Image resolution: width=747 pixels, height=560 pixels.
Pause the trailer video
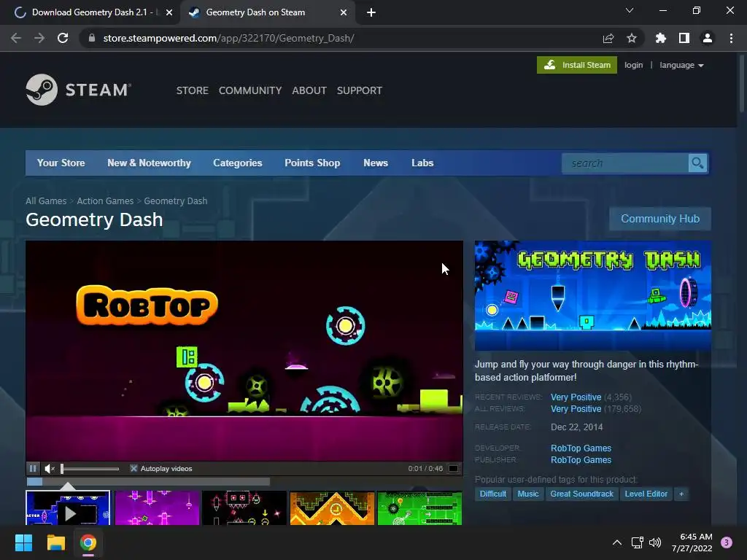pyautogui.click(x=33, y=469)
